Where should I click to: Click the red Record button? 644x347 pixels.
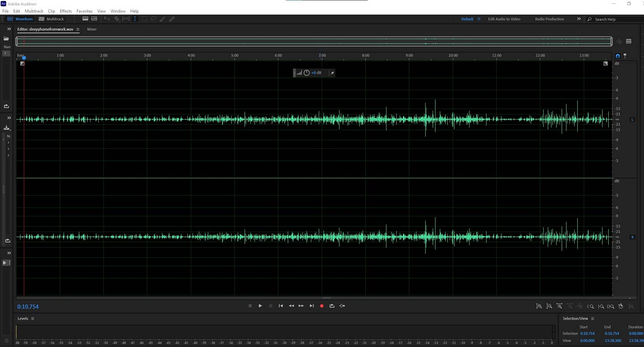(322, 306)
